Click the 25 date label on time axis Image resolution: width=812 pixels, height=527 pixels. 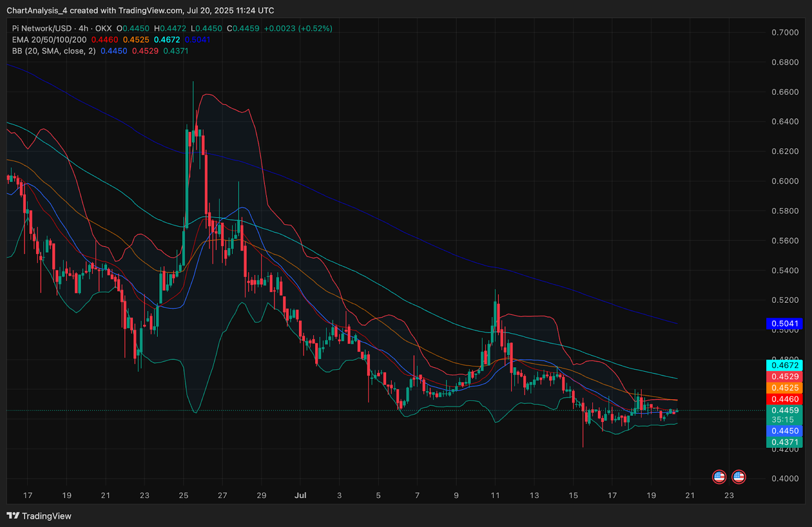click(184, 496)
